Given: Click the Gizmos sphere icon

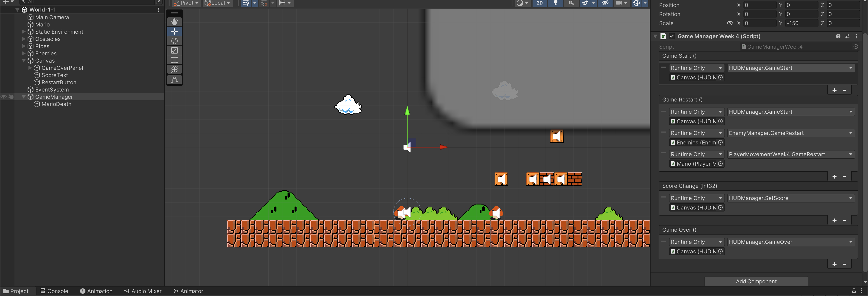Looking at the screenshot, I should [637, 3].
